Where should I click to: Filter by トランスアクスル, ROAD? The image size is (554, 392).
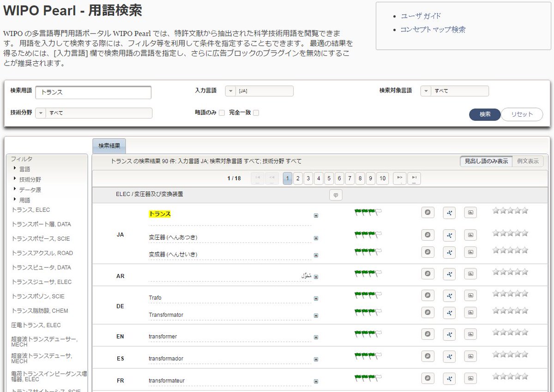(x=42, y=253)
